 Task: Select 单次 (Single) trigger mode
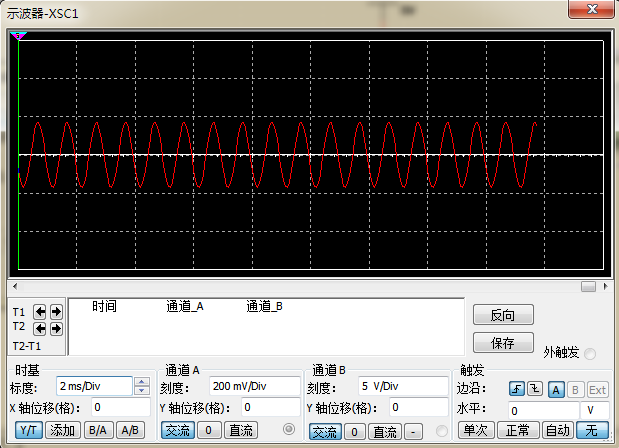(x=476, y=430)
